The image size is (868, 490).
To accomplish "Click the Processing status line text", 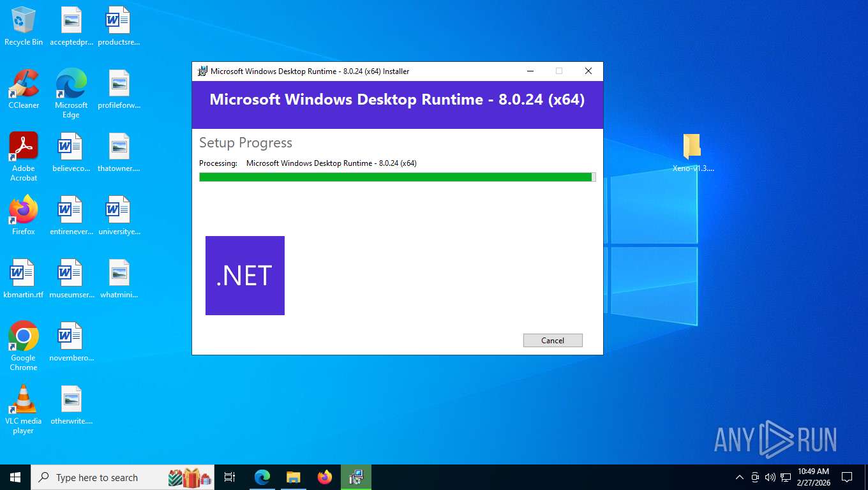I will pos(308,163).
